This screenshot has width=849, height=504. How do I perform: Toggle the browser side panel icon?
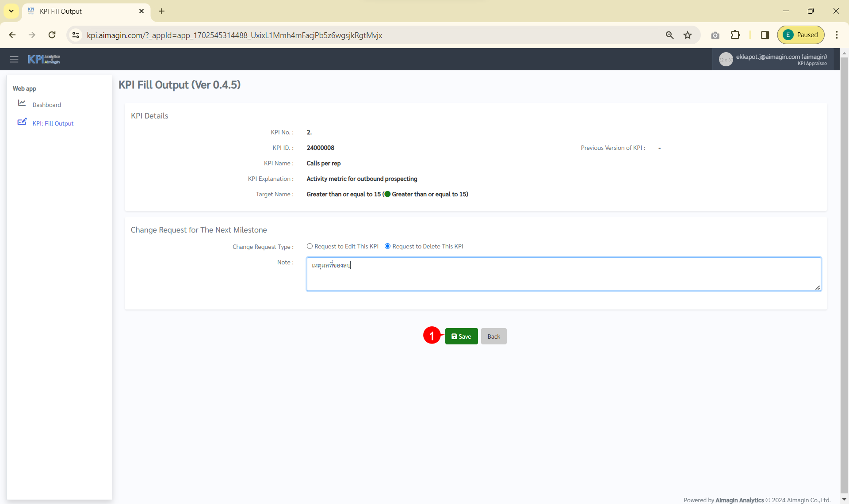(x=765, y=35)
